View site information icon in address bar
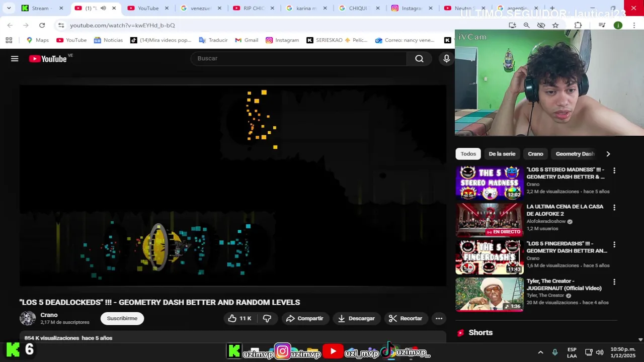This screenshot has height=362, width=644. coord(61,25)
